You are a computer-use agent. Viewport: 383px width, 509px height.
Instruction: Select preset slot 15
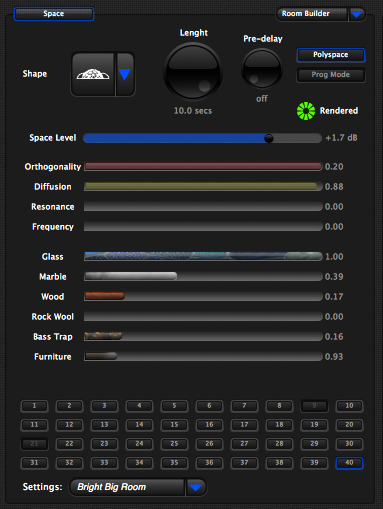pyautogui.click(x=174, y=425)
